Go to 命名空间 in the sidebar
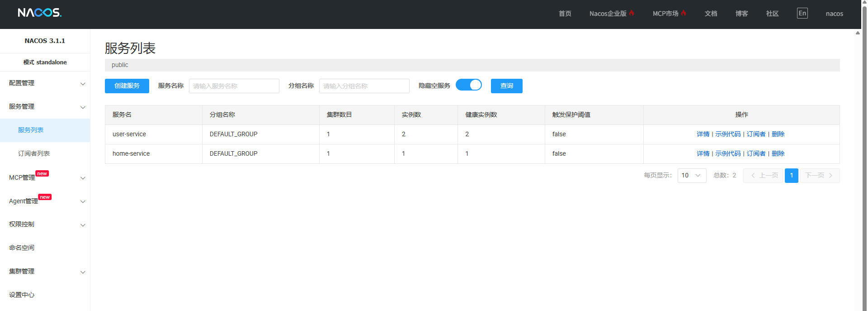The width and height of the screenshot is (868, 311). pos(22,248)
